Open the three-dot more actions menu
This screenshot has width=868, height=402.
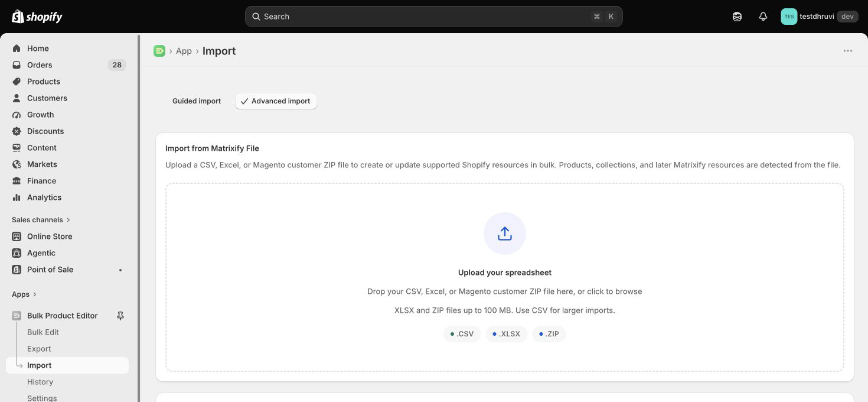click(848, 51)
